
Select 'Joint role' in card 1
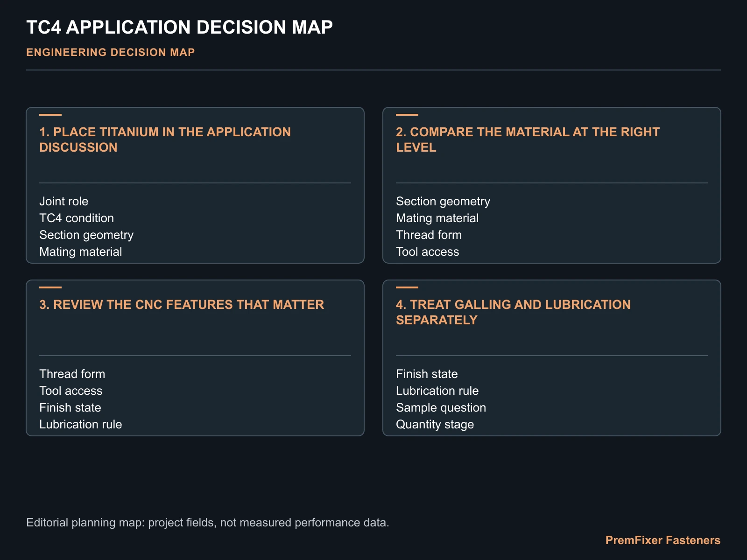[64, 201]
